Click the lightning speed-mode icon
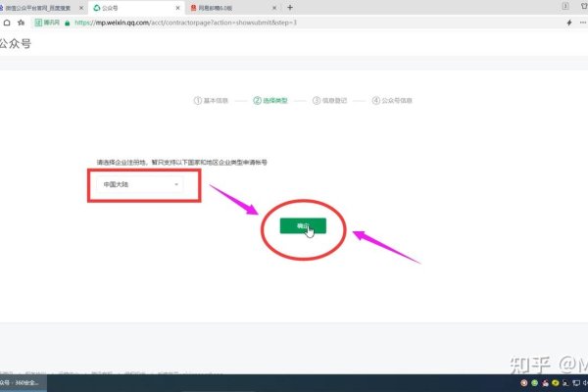The width and height of the screenshot is (588, 392). (569, 23)
